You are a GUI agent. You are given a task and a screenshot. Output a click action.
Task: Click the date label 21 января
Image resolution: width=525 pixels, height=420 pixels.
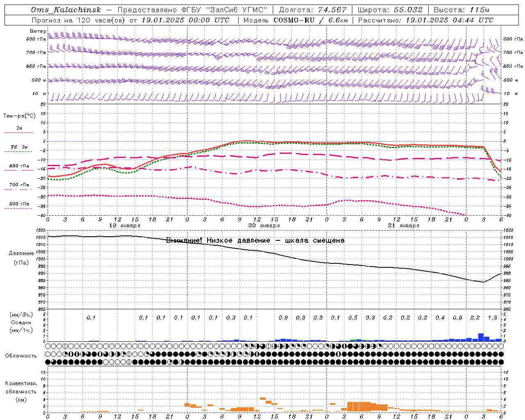[x=404, y=226]
